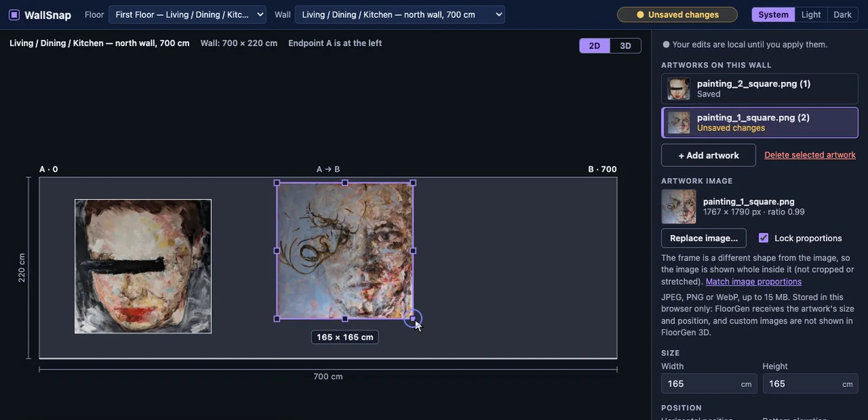Select the System theme option

[773, 15]
